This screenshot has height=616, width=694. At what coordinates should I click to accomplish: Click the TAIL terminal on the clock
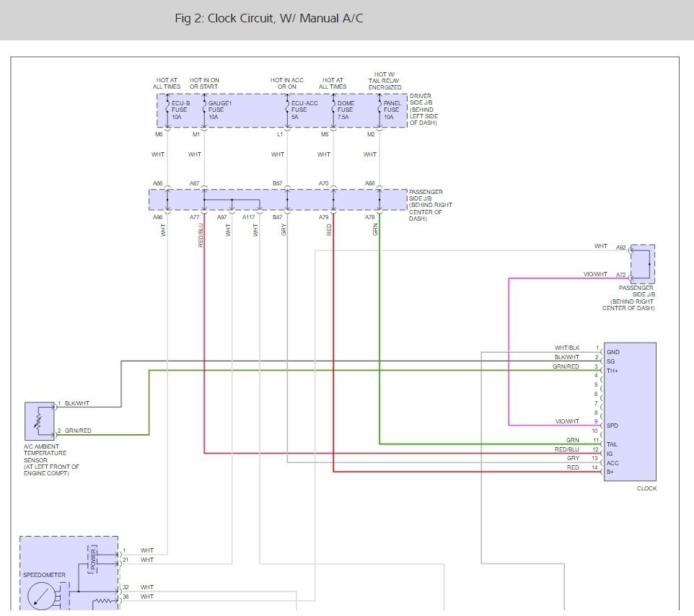tap(612, 444)
